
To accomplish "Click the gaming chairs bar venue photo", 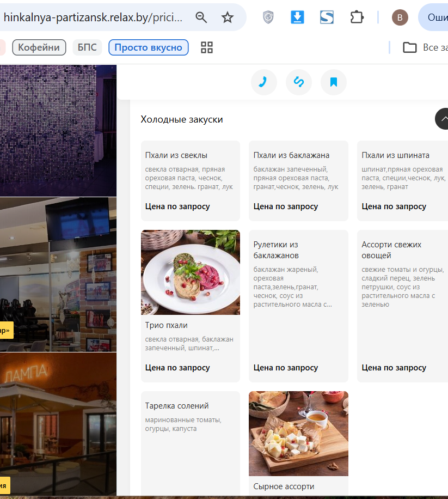I will [58, 275].
